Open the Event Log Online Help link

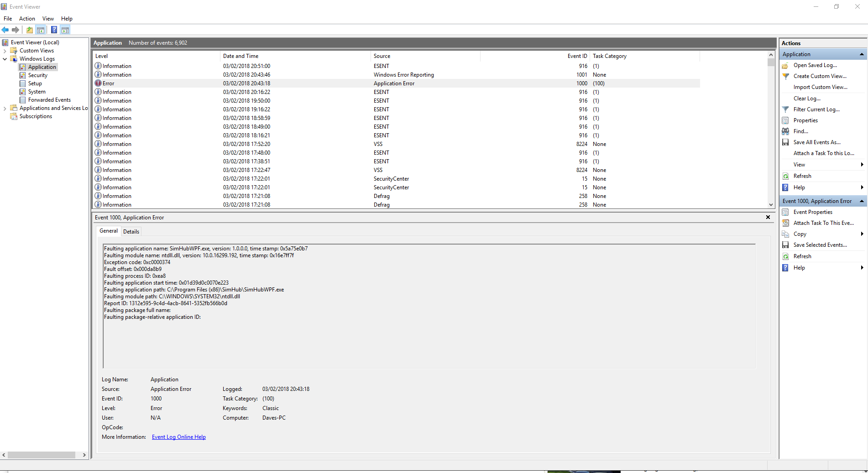[178, 437]
